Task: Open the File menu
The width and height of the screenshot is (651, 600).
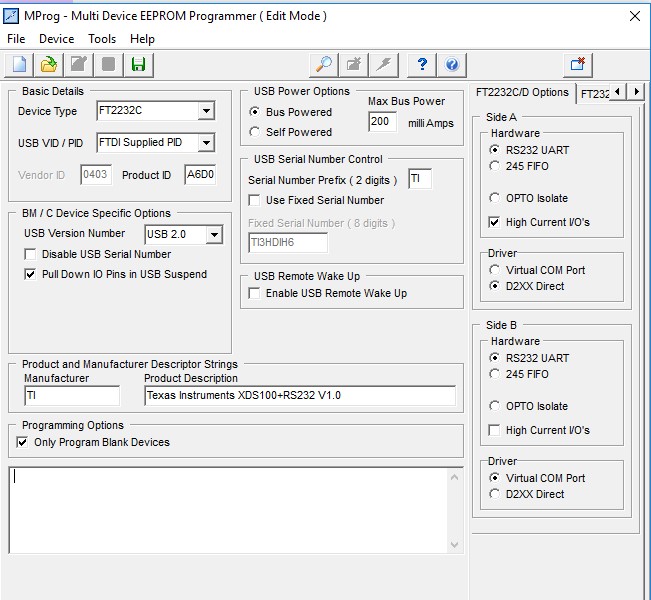Action: coord(16,39)
